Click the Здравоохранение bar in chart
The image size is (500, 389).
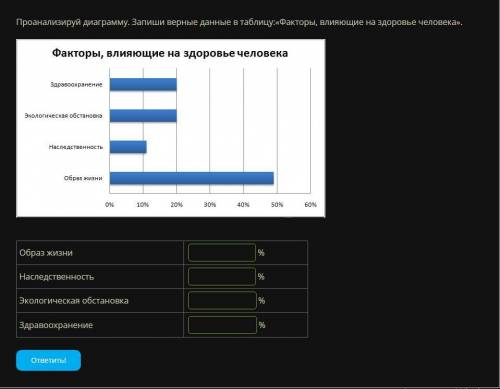coord(143,84)
